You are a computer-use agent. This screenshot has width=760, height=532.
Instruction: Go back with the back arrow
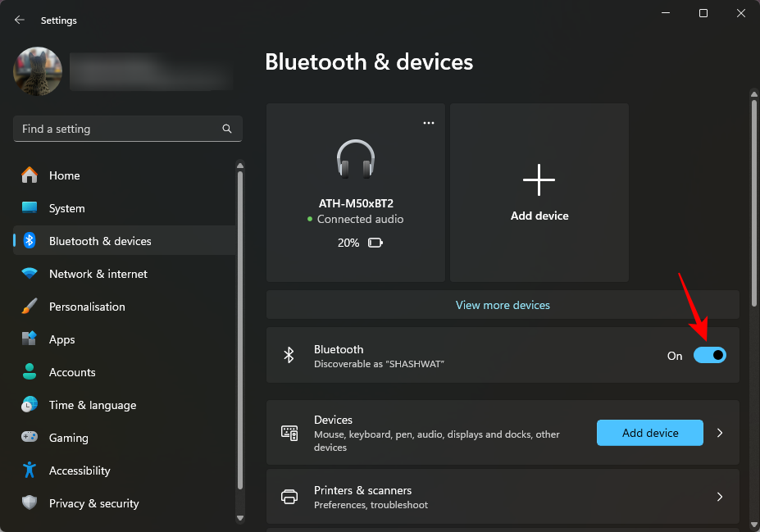coord(20,20)
